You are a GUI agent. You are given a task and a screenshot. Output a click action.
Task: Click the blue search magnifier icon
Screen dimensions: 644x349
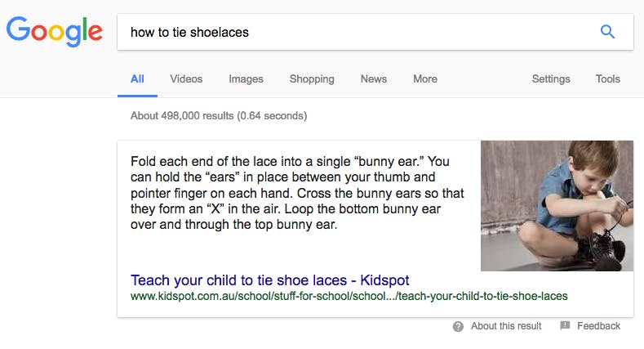[x=607, y=32]
